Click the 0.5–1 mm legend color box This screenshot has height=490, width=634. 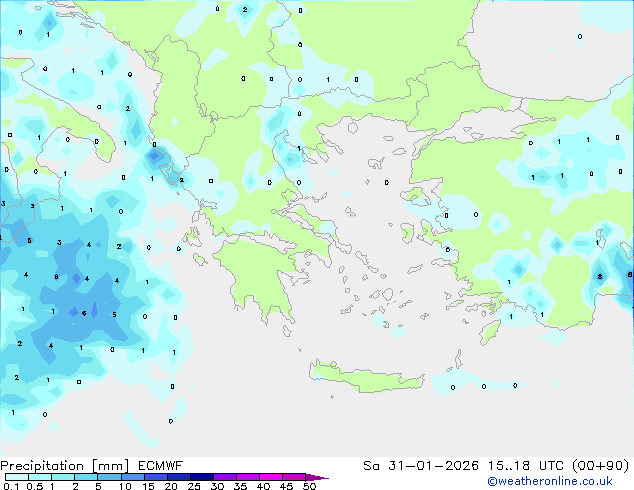tap(40, 477)
